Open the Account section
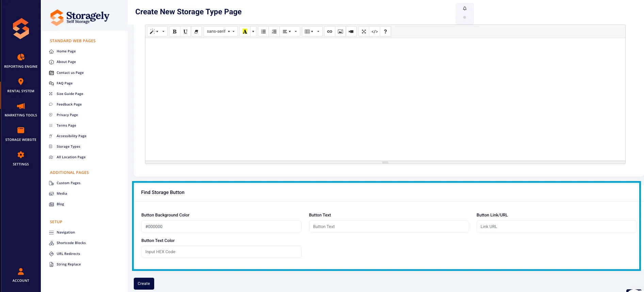 21,275
